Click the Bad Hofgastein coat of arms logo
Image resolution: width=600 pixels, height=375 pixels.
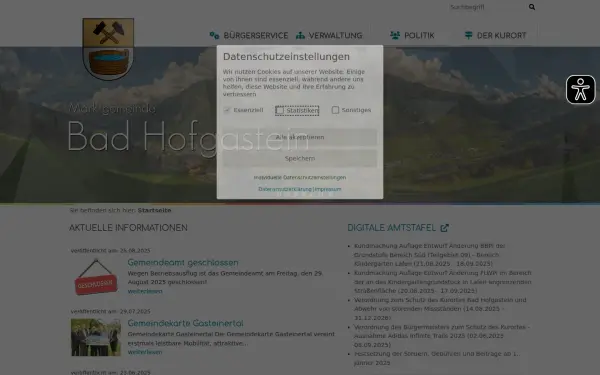point(108,49)
